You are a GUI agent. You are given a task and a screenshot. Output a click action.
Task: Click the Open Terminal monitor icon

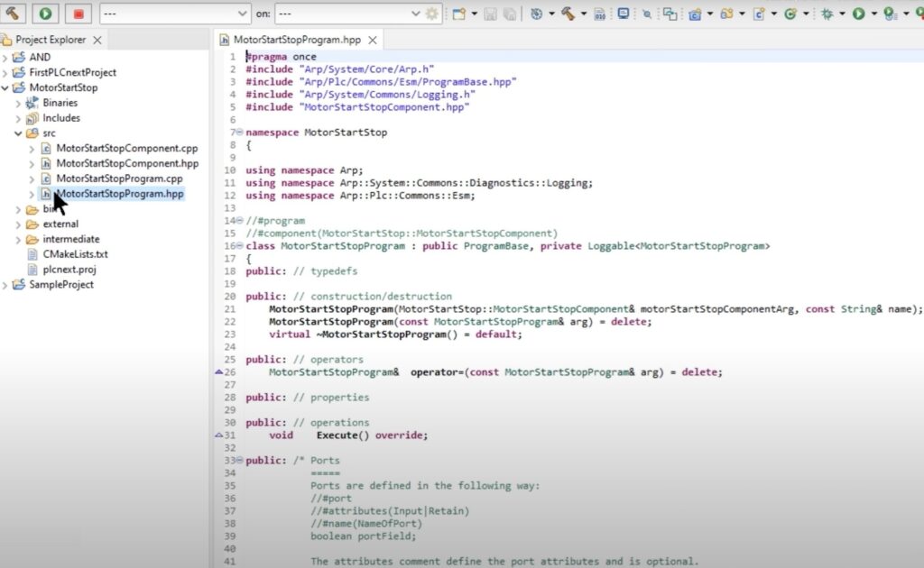[x=623, y=14]
